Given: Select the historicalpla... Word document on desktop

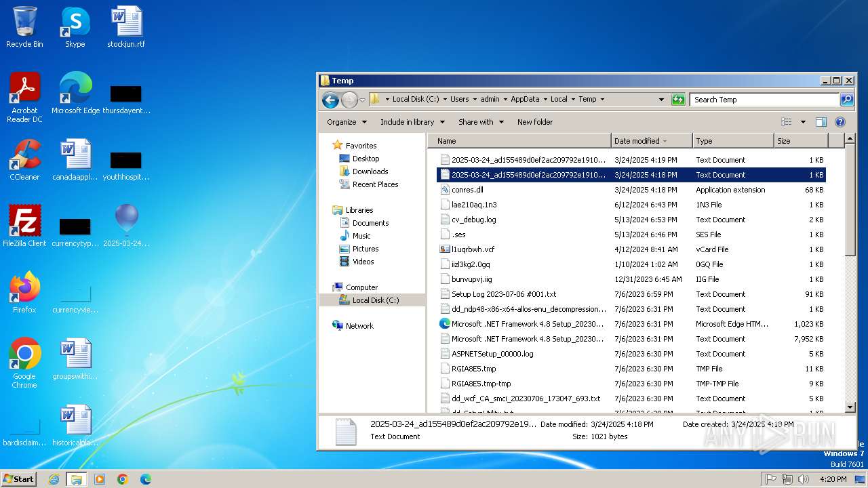Looking at the screenshot, I should (75, 426).
